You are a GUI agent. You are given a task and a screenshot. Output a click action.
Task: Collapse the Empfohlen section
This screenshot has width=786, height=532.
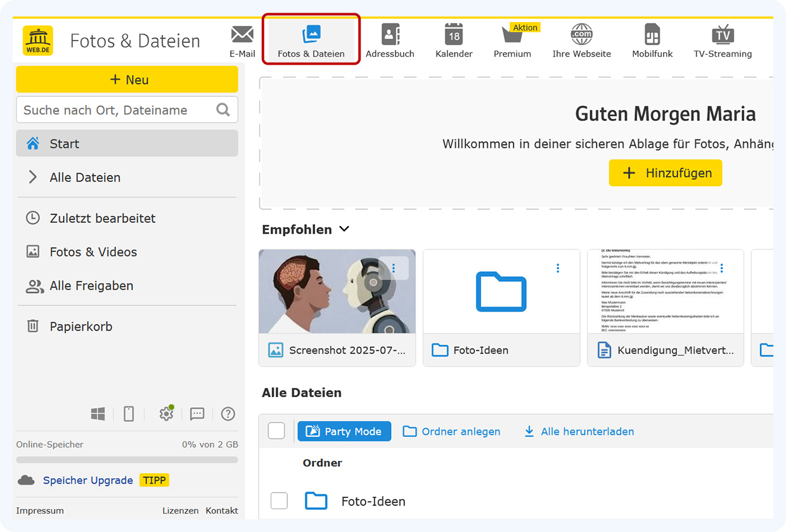[x=344, y=229]
